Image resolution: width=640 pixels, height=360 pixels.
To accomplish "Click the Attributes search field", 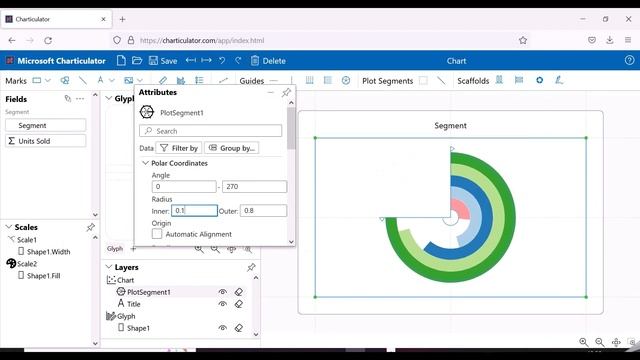I will pyautogui.click(x=210, y=131).
